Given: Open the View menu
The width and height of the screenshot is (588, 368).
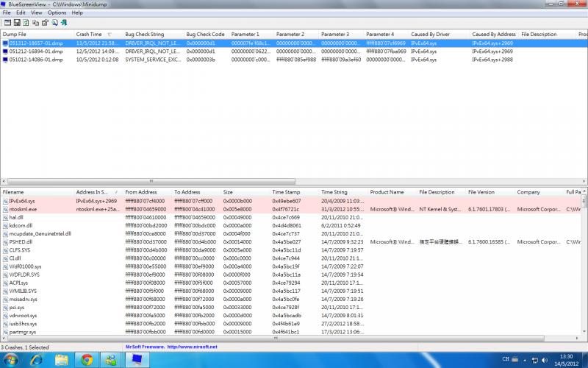Looking at the screenshot, I should coord(37,13).
